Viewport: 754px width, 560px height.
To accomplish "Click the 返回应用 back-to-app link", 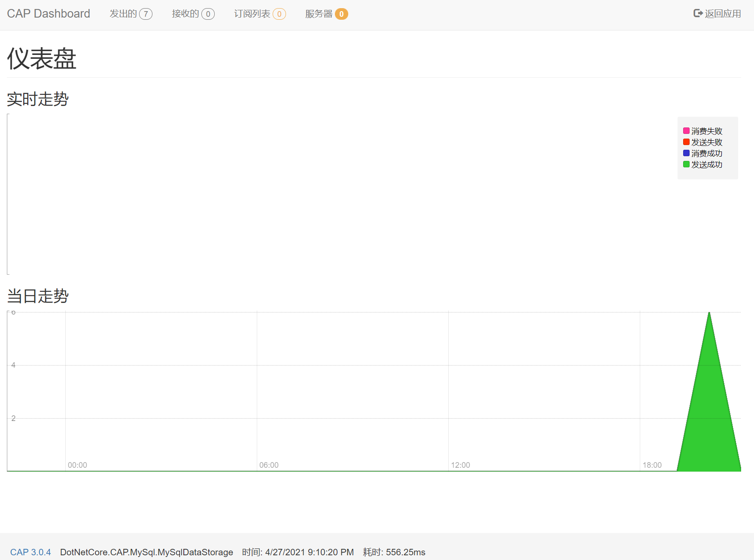I will [717, 14].
